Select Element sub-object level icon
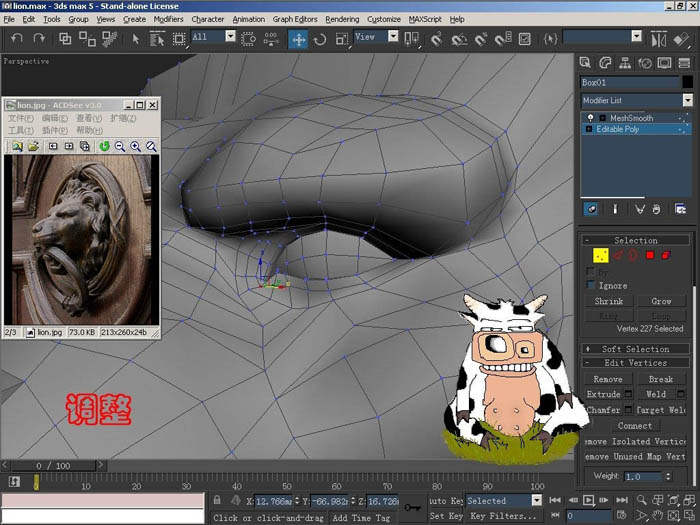Viewport: 700px width, 525px height. [x=666, y=255]
